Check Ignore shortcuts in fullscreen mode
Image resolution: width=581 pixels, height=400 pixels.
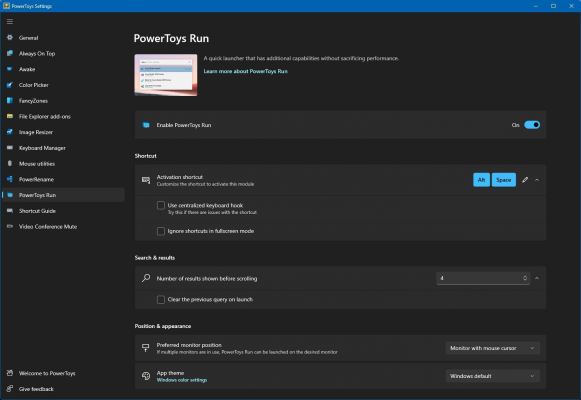click(x=161, y=231)
